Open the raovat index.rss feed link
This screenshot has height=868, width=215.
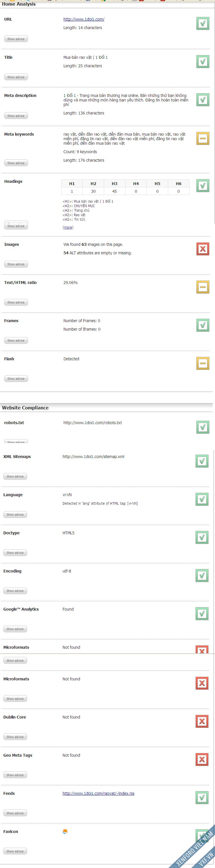pos(98,793)
